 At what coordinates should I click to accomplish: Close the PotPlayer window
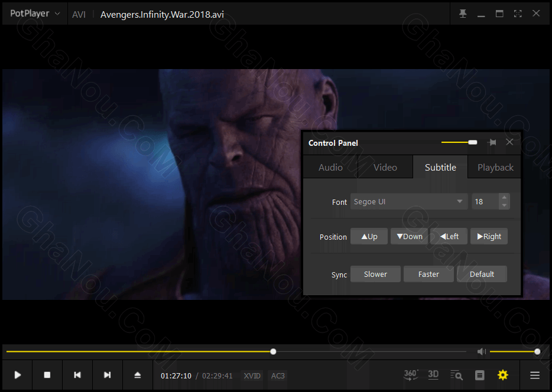(536, 14)
